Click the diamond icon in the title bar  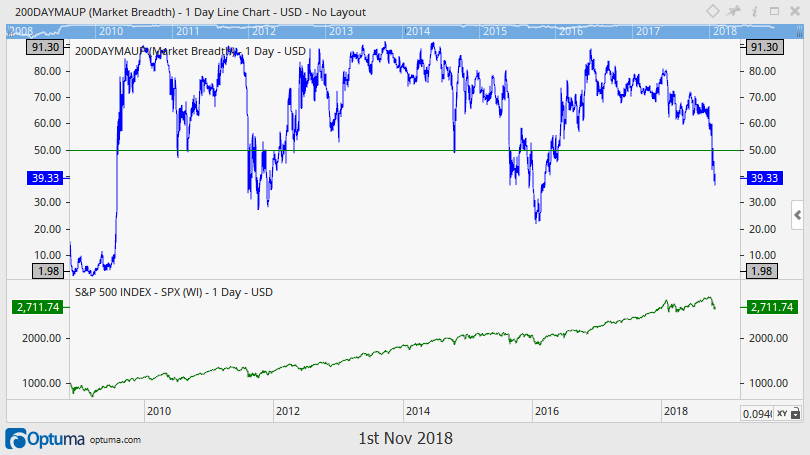(x=712, y=11)
